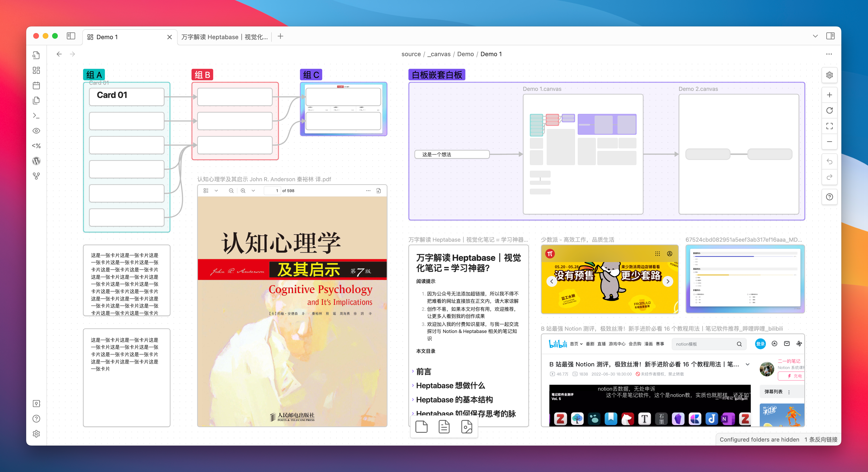Open the calendar from the left ribbon

pyautogui.click(x=36, y=85)
